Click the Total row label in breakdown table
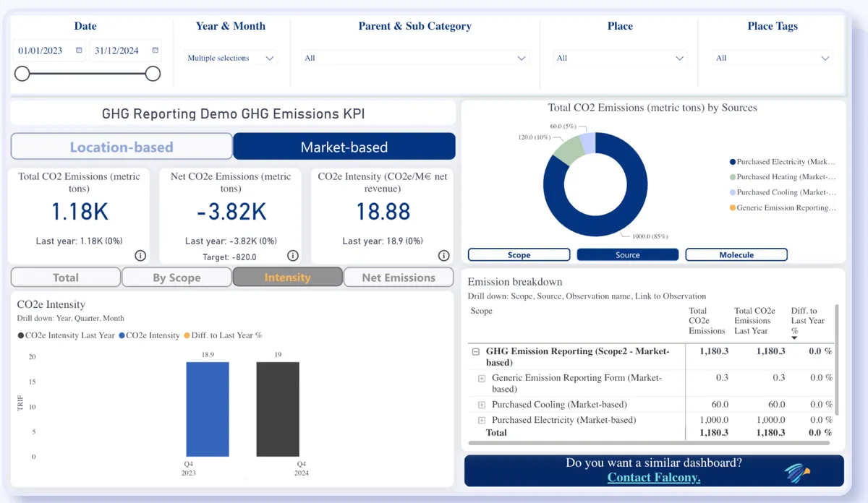Viewport: 868px width, 503px height. 496,433
